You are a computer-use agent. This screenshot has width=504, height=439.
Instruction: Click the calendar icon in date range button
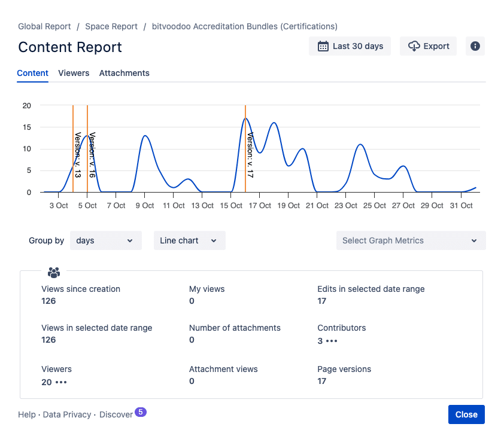323,46
